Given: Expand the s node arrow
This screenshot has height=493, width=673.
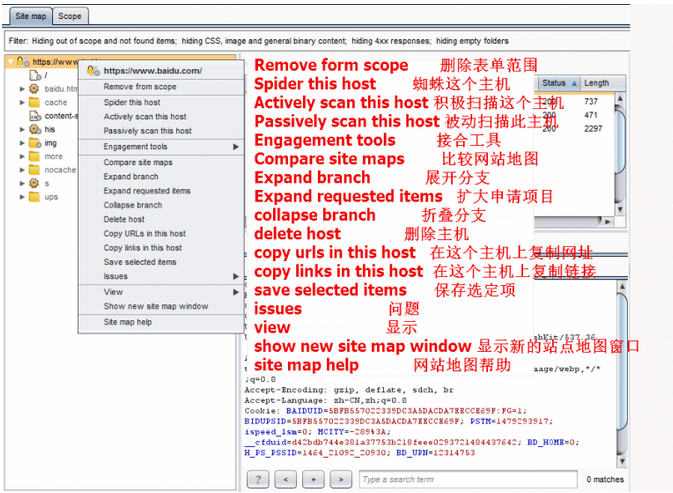Looking at the screenshot, I should (22, 184).
